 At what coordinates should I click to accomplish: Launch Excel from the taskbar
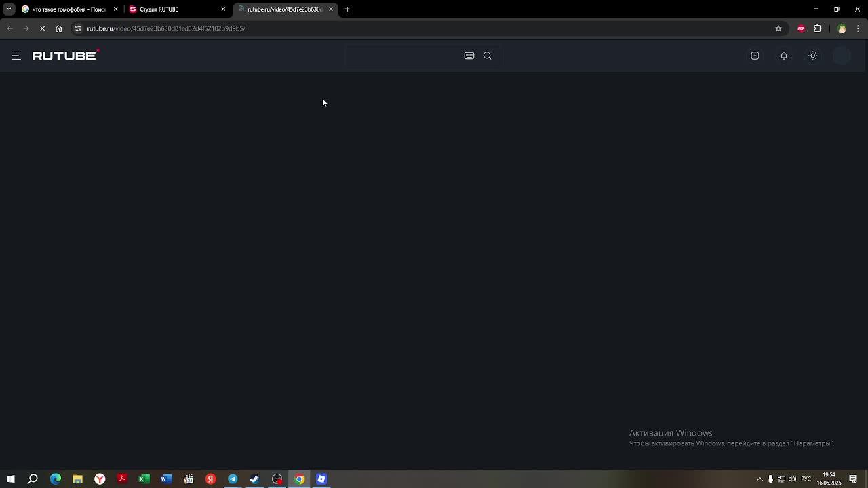tap(144, 479)
